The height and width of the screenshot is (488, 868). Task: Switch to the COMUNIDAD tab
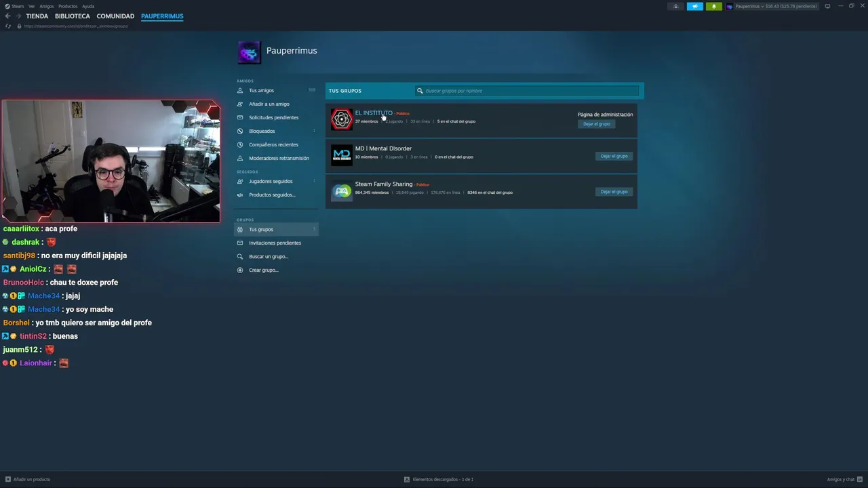coord(115,16)
